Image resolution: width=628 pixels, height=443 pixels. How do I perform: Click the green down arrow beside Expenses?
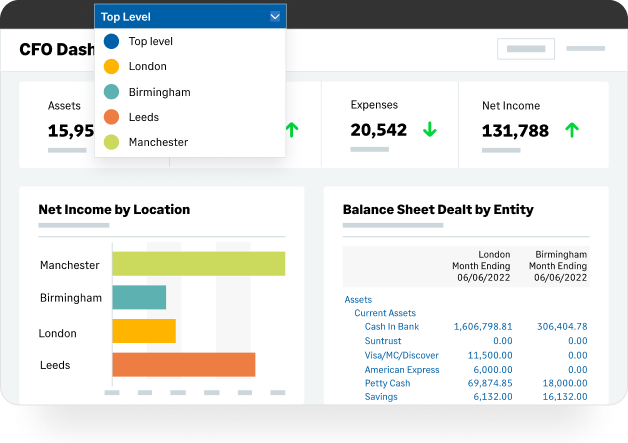click(x=430, y=130)
